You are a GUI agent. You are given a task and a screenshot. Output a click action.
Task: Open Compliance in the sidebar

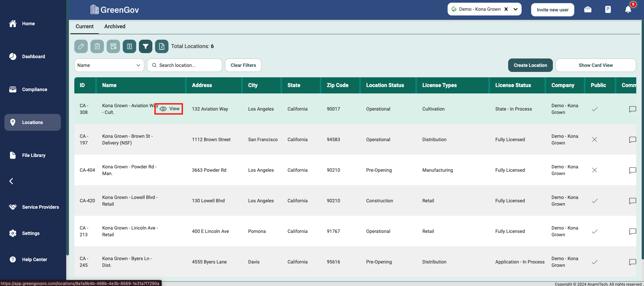pos(34,89)
